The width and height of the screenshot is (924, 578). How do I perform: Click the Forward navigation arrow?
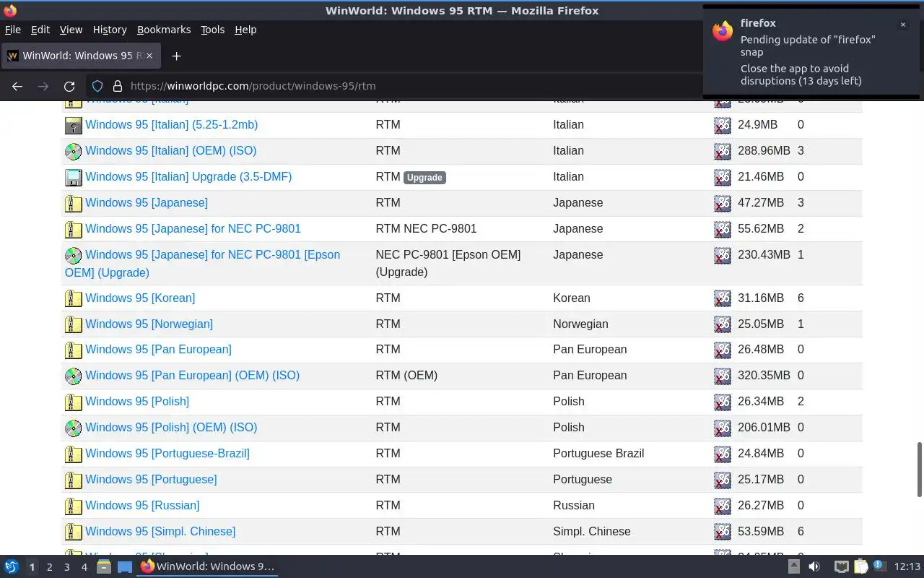pyautogui.click(x=43, y=86)
